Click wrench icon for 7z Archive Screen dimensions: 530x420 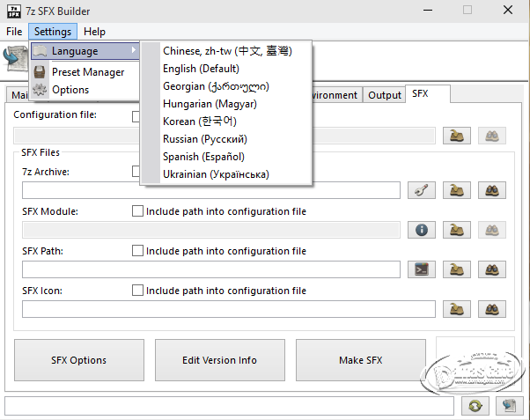coord(422,190)
